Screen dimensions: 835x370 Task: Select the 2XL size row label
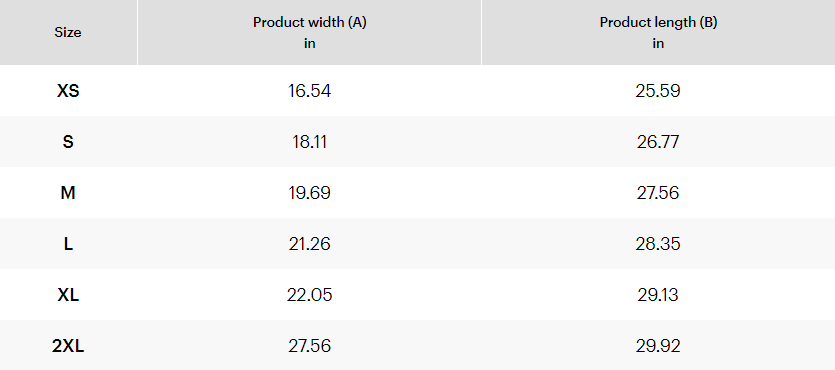[68, 347]
